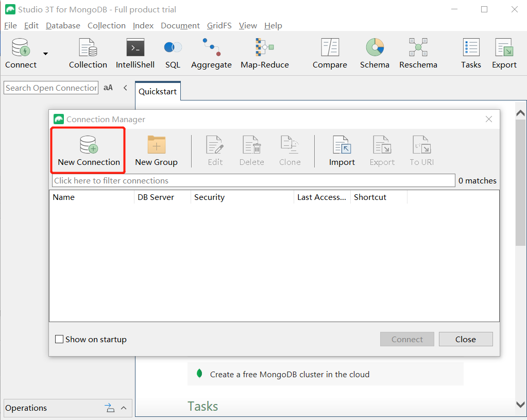Open the File menu
This screenshot has width=527, height=420.
[10, 26]
